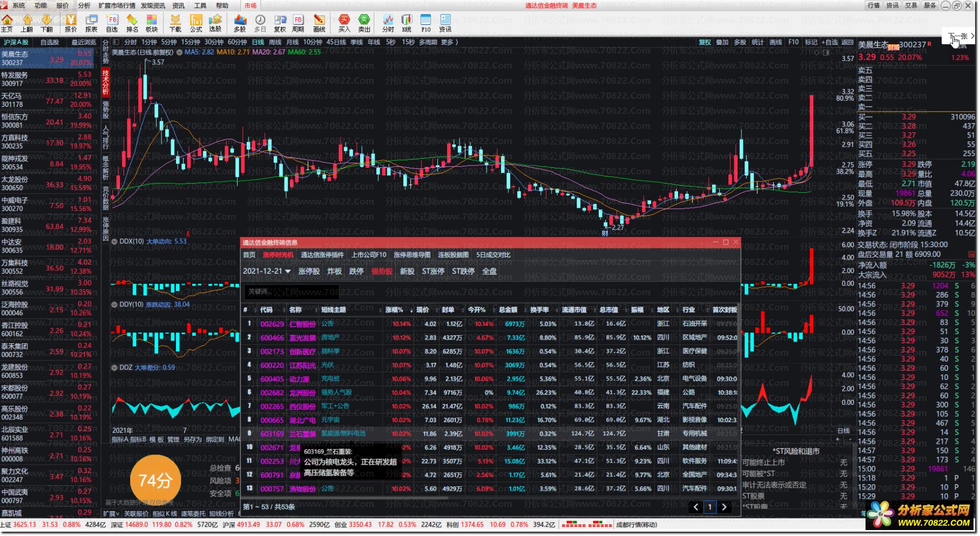Open the 自选 F6 watchlist icon

point(112,23)
